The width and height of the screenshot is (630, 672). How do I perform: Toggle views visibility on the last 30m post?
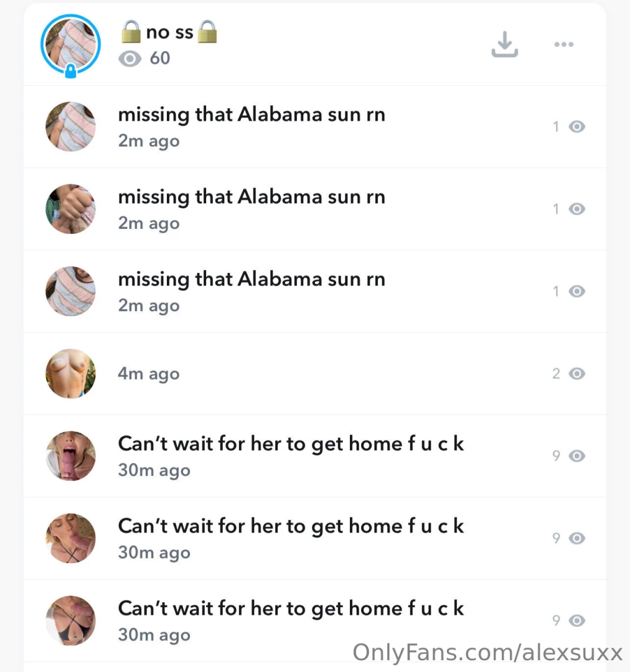pos(576,620)
